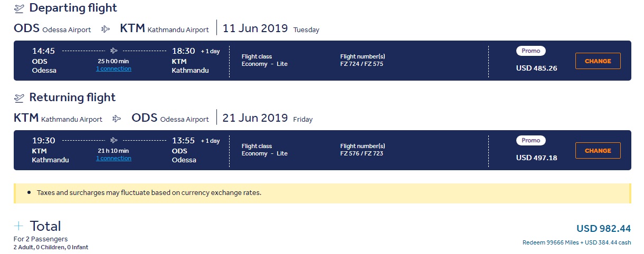Screen dimensions: 644x254
Task: Click the total price USD 982.44
Action: 603,229
